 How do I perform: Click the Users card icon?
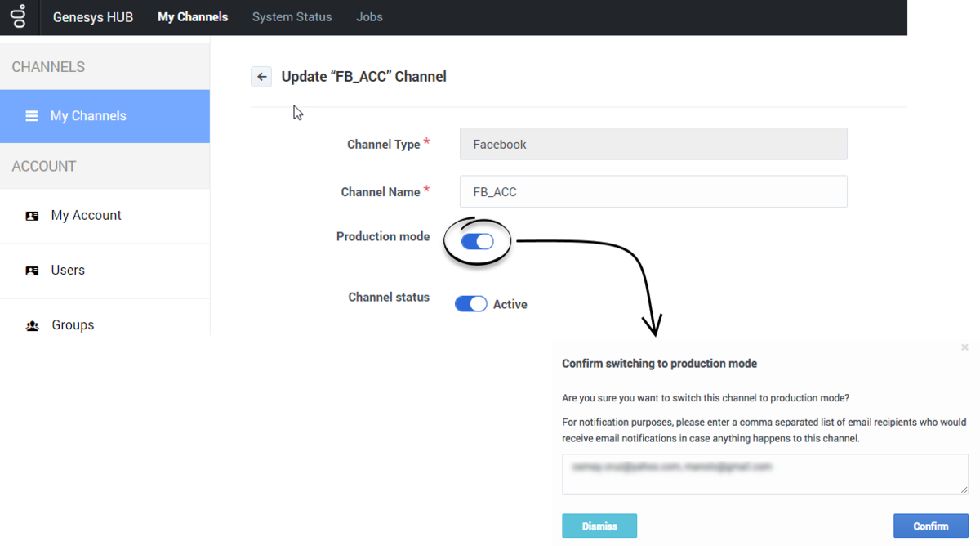click(x=32, y=271)
